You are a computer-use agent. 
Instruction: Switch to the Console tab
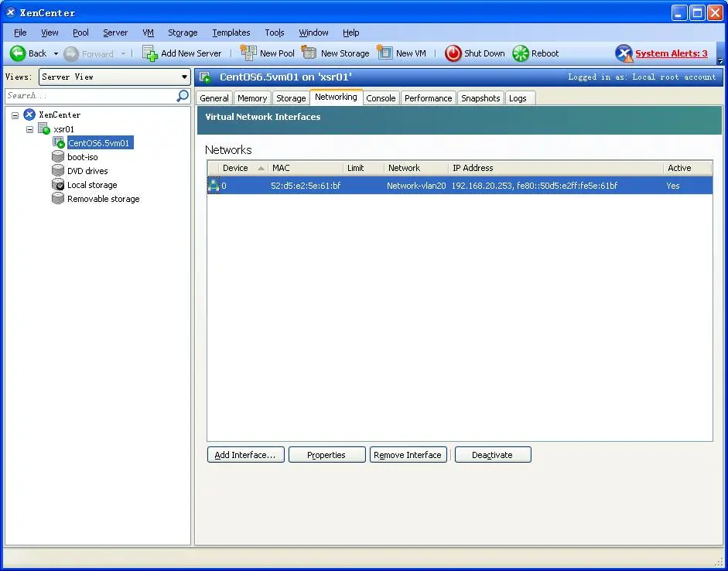coord(381,98)
